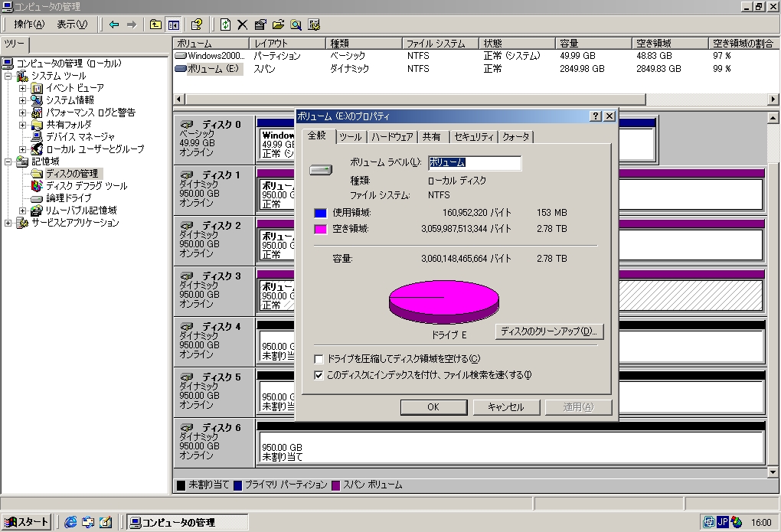Toggle show/hide console tree toolbar button
The height and width of the screenshot is (532, 781).
[x=174, y=24]
